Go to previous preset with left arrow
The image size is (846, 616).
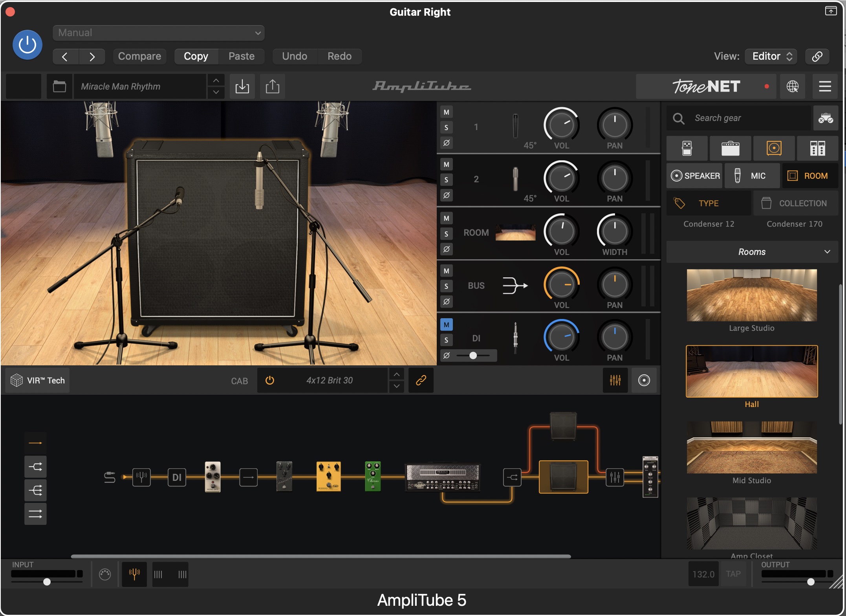(x=66, y=57)
